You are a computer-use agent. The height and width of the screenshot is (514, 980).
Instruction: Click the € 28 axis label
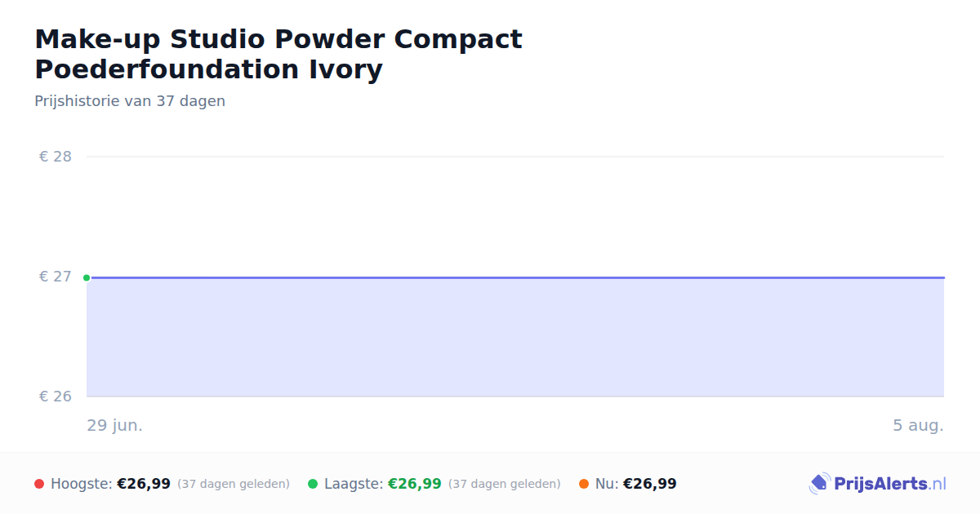[56, 157]
